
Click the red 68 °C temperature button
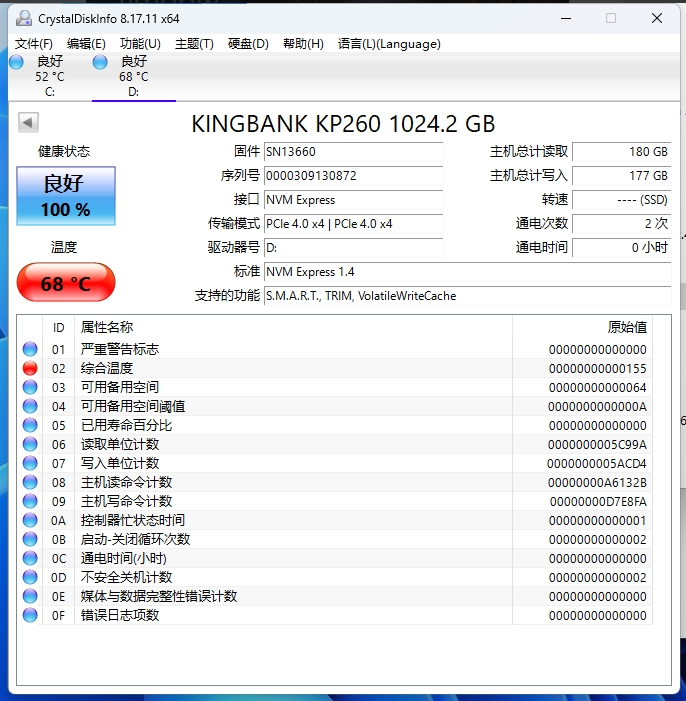[x=66, y=282]
